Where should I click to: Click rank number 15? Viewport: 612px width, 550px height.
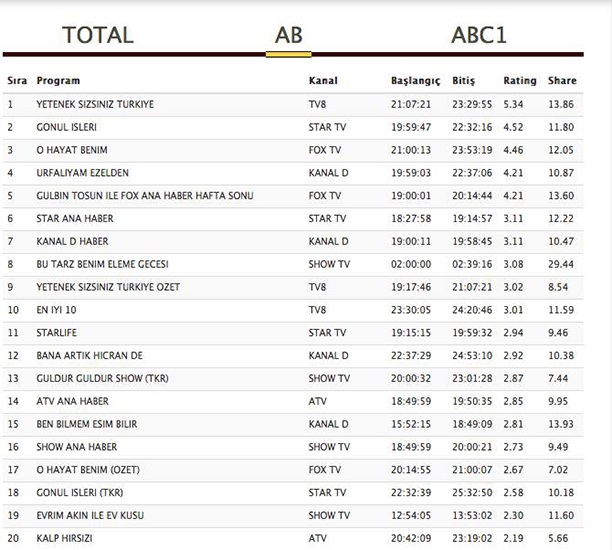click(x=13, y=424)
